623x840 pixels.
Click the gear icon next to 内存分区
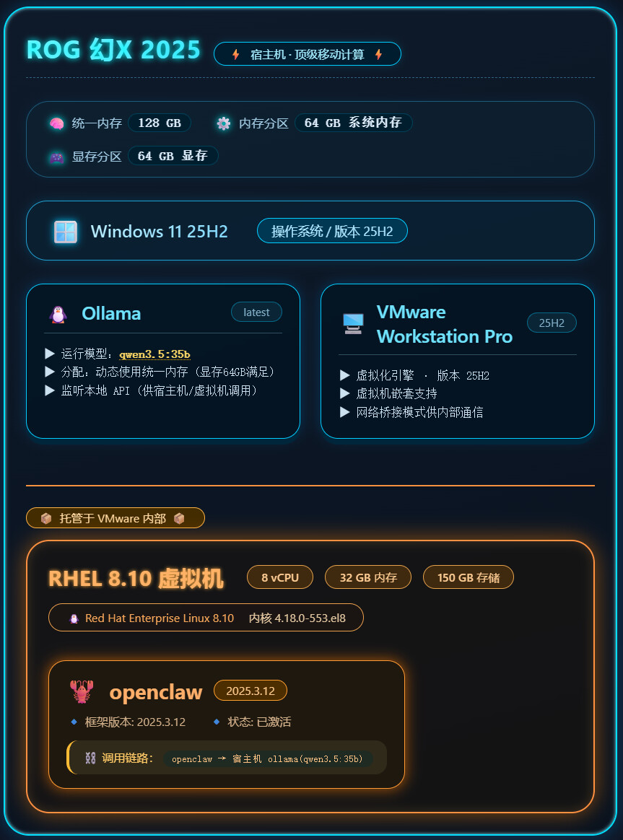(223, 123)
